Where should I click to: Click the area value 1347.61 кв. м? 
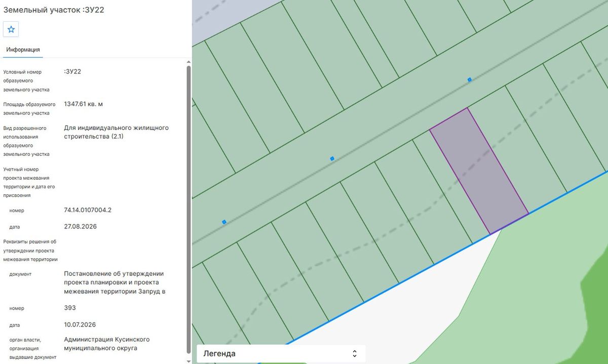(84, 104)
